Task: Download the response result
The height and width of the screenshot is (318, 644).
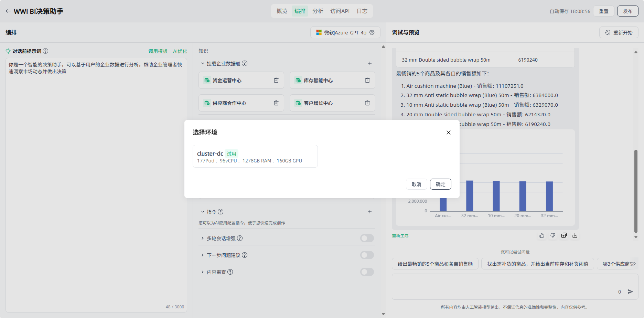Action: coord(575,235)
